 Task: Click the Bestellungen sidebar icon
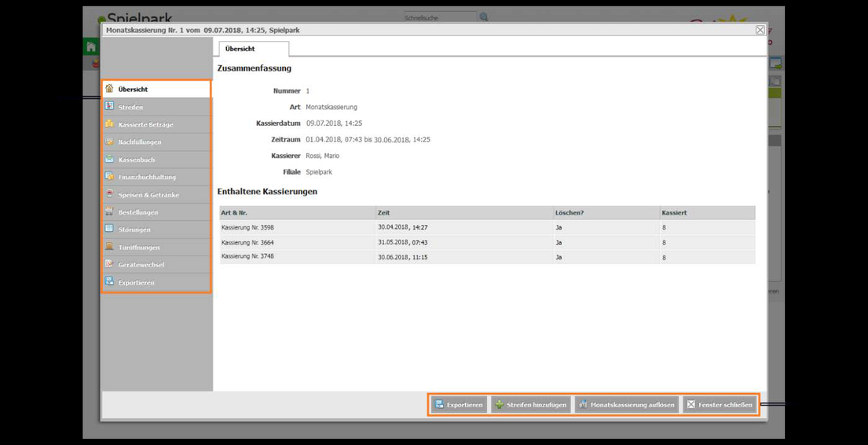pyautogui.click(x=110, y=211)
